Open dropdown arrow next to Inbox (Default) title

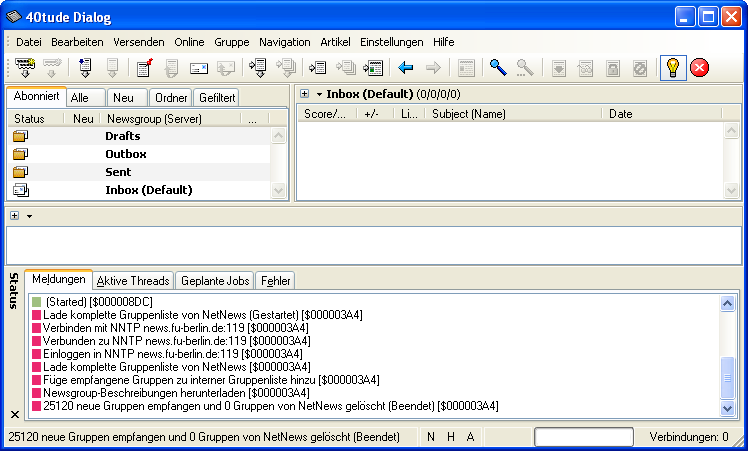[x=318, y=94]
